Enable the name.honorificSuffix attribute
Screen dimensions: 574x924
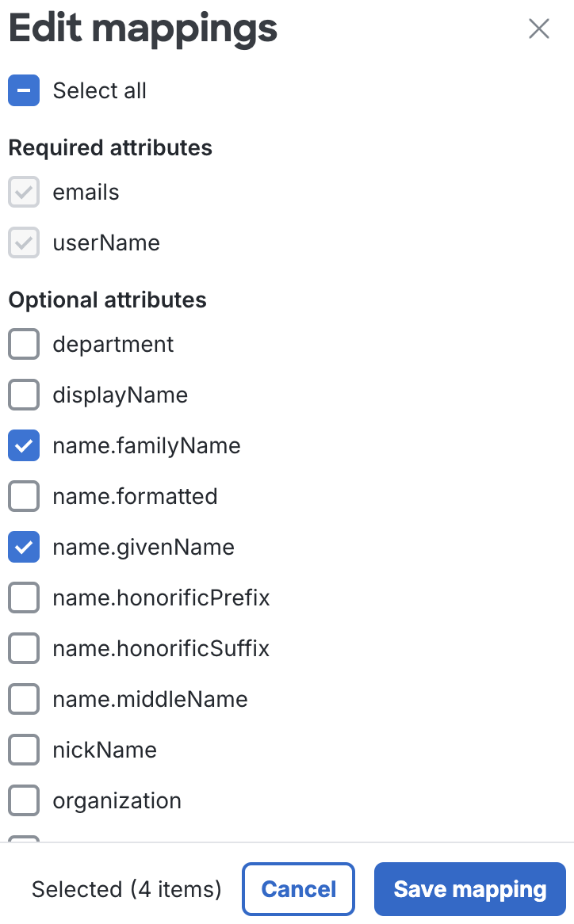[x=24, y=648]
